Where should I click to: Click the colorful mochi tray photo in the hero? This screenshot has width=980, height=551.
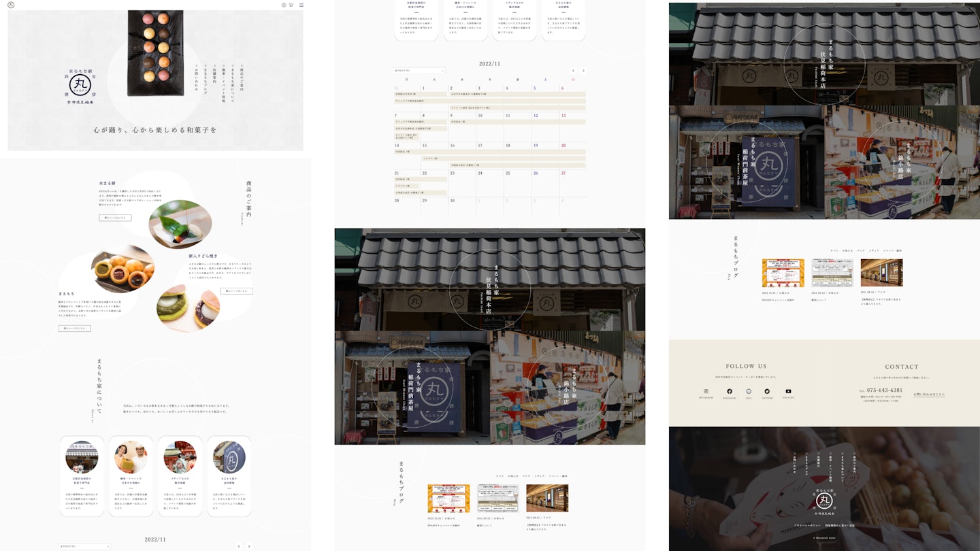click(x=155, y=53)
